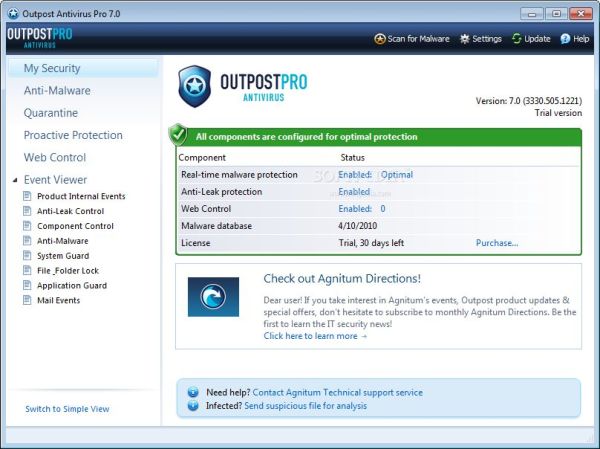Open the Product Internal Events log
This screenshot has width=600, height=449.
tap(81, 196)
